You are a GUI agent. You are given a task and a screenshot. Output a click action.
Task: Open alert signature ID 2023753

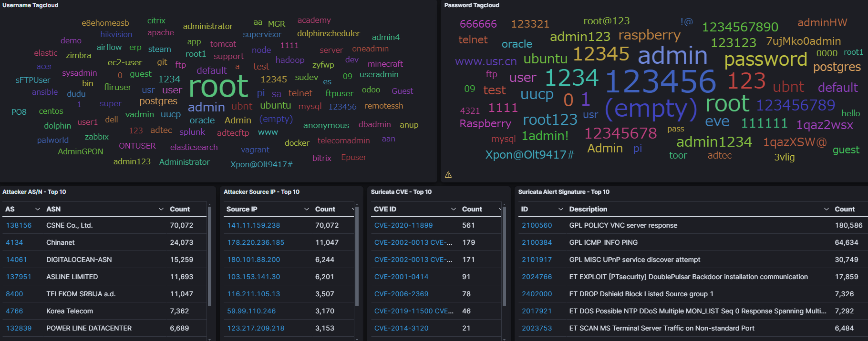[537, 328]
